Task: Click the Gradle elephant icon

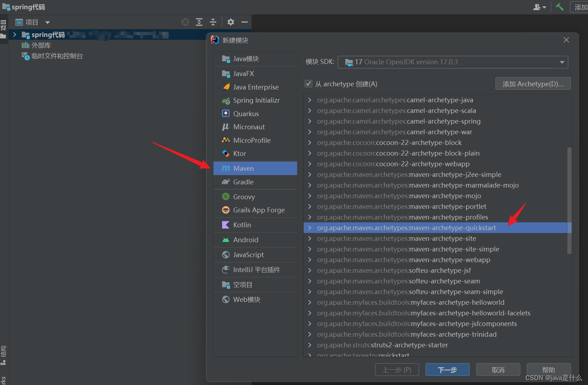Action: click(x=226, y=182)
